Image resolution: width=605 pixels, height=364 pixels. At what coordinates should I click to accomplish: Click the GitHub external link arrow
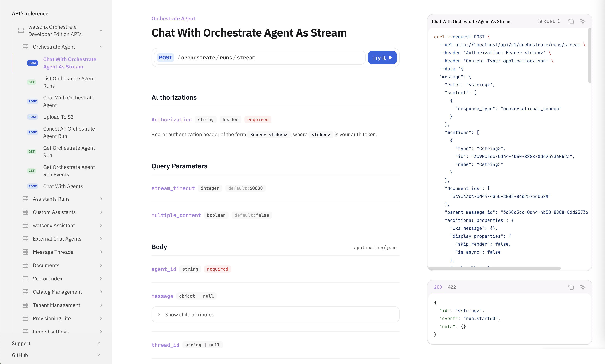click(x=99, y=355)
